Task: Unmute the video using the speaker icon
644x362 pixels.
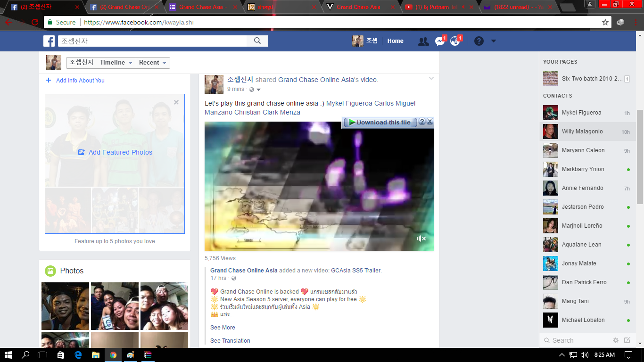Action: coord(421,239)
